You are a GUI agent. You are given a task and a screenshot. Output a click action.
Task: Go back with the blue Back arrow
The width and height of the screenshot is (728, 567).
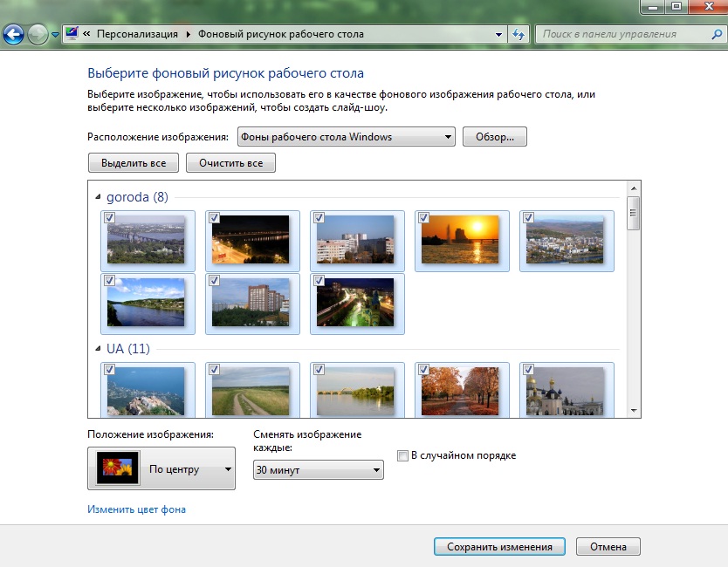click(13, 34)
